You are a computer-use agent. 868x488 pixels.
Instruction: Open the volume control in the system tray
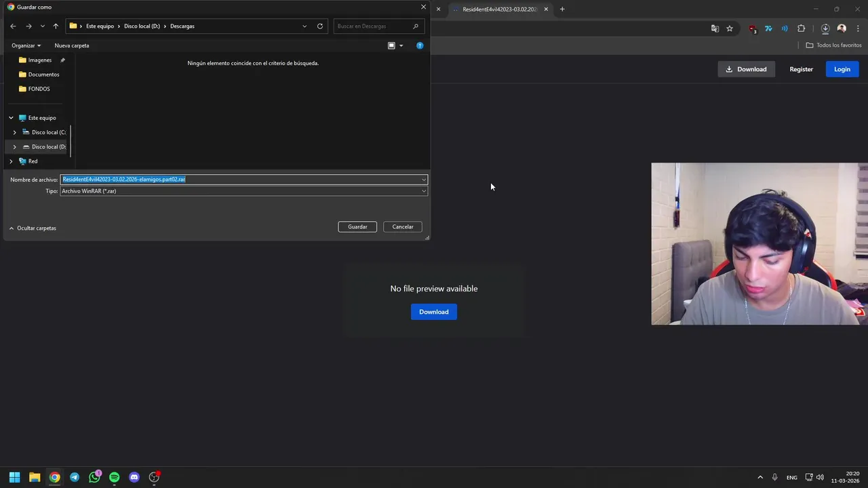(820, 477)
